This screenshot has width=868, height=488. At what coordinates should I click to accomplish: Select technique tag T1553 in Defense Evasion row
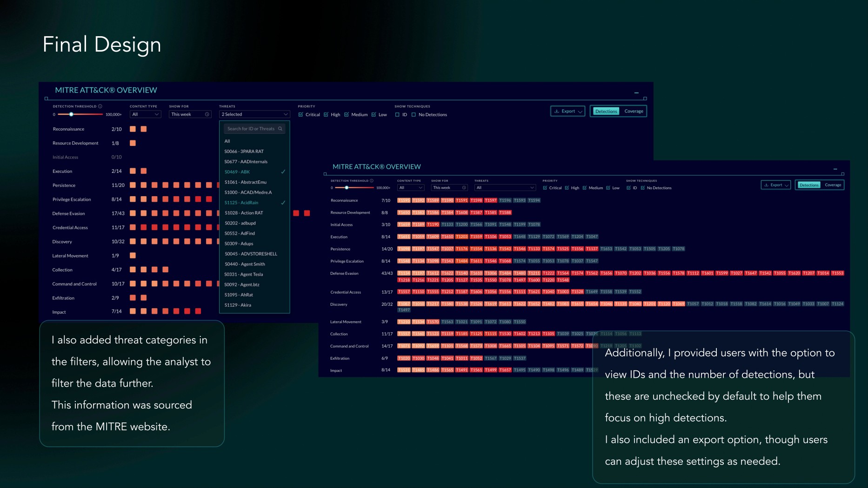[837, 273]
